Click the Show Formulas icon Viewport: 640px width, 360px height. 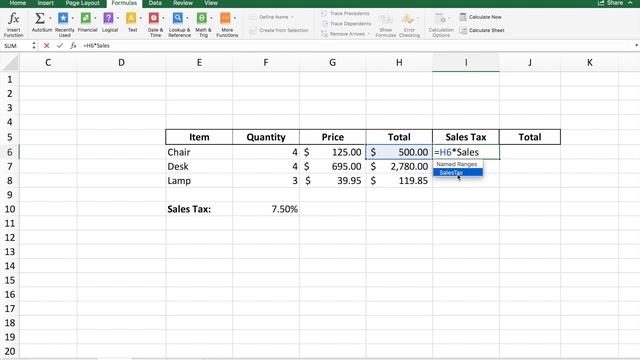point(385,20)
